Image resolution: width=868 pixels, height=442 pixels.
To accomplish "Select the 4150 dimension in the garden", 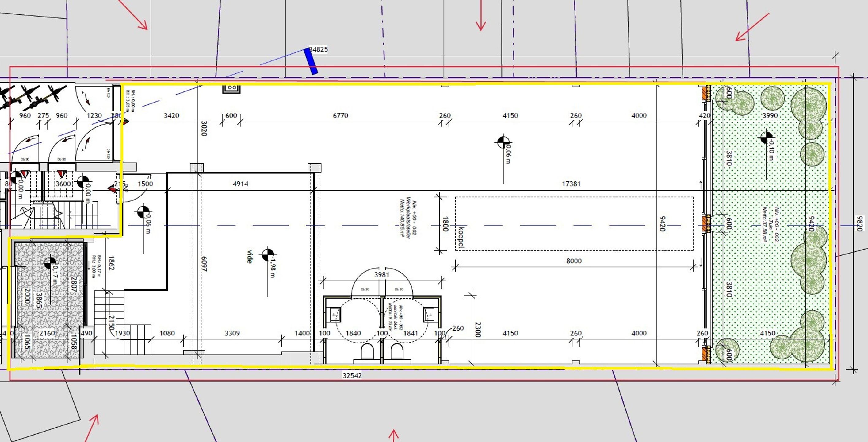I will [768, 333].
